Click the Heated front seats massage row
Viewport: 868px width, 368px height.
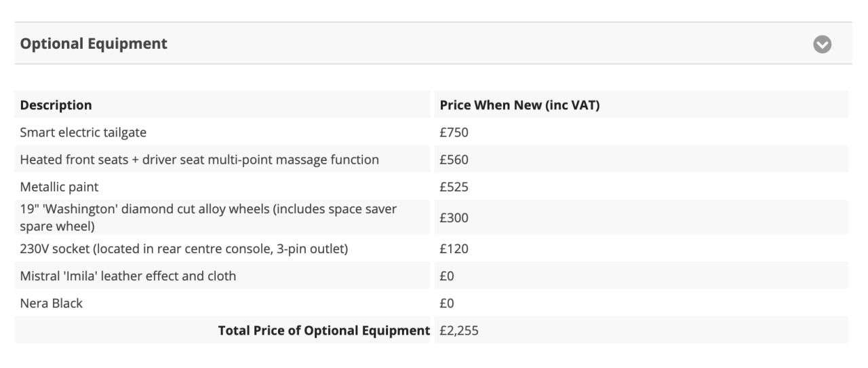pyautogui.click(x=199, y=160)
